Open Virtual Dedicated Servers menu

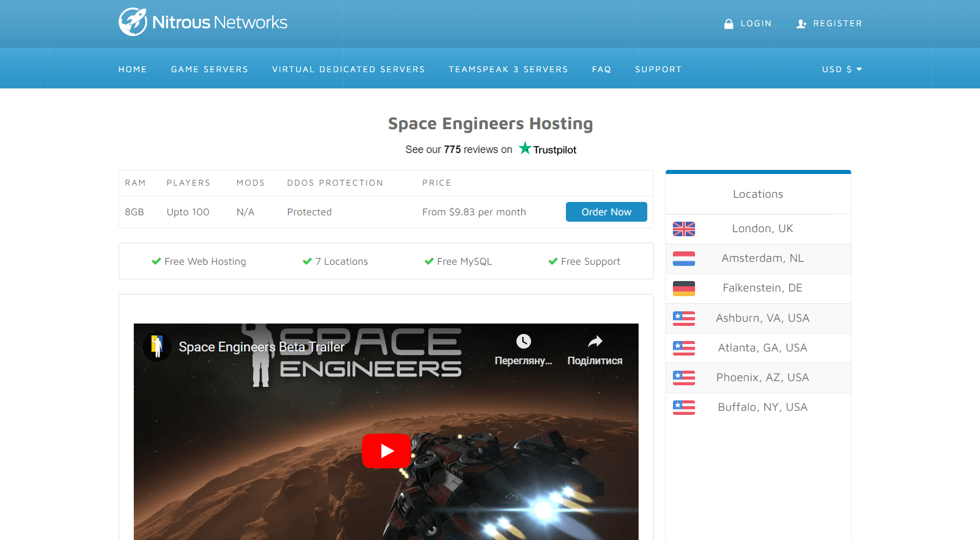pyautogui.click(x=348, y=69)
